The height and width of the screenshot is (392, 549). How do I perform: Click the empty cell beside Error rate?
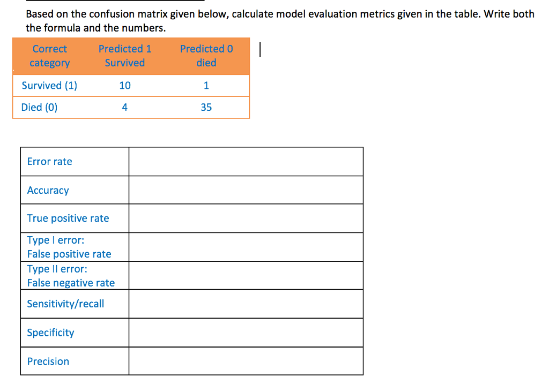coord(246,162)
